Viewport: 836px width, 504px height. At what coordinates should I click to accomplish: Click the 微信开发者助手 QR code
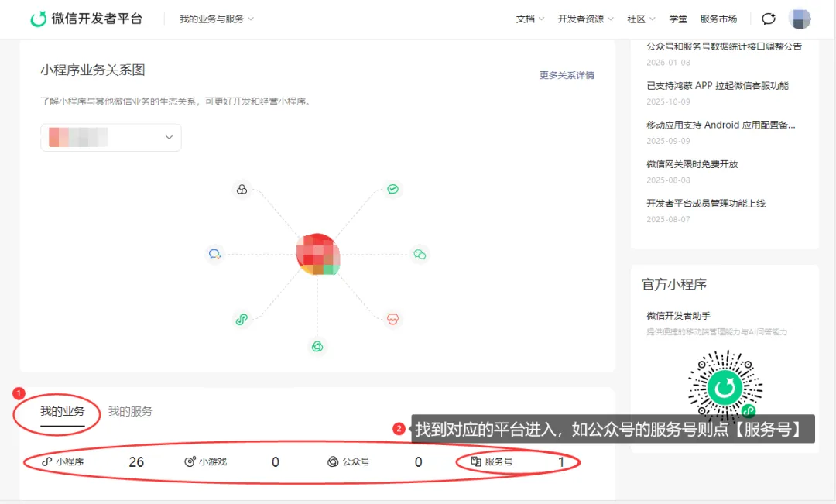pyautogui.click(x=725, y=387)
